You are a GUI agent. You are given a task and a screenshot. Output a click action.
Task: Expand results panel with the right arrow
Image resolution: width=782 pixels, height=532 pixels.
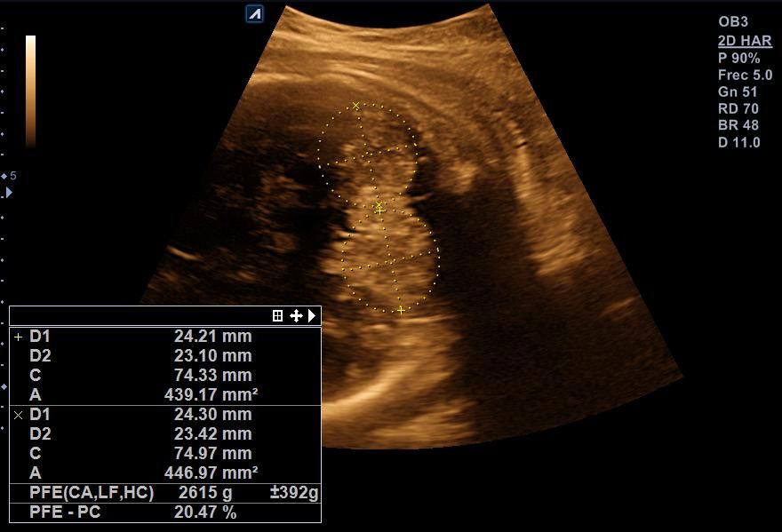tap(312, 316)
